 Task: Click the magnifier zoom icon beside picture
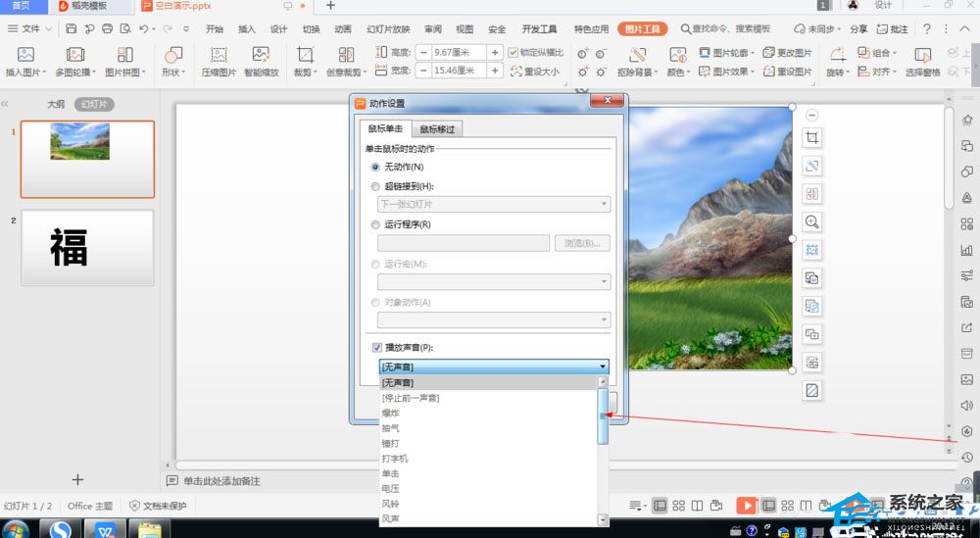click(811, 222)
